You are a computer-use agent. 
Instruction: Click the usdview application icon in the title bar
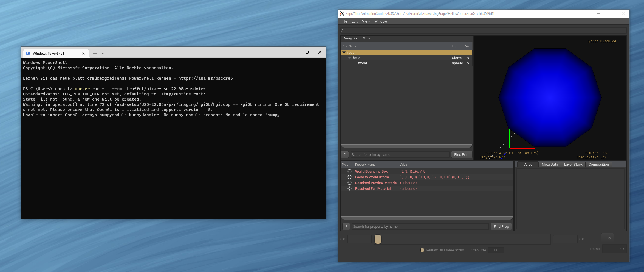(x=342, y=13)
